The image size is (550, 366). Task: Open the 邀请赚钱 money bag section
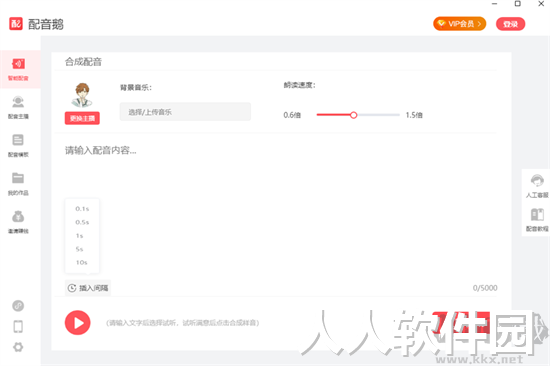pos(18,222)
